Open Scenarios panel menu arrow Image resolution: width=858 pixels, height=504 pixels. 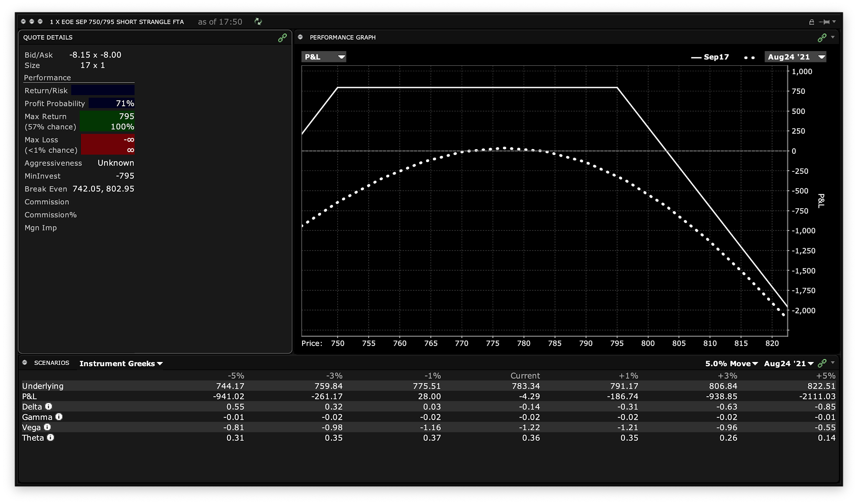tap(833, 363)
